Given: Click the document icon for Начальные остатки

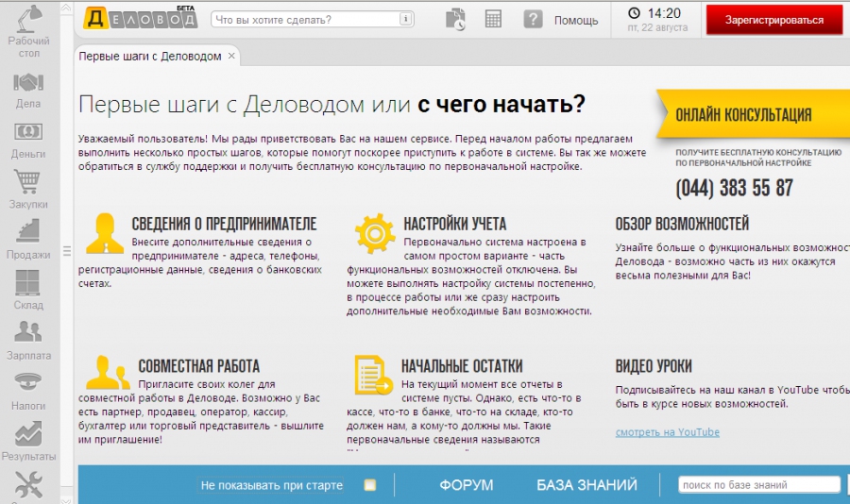Looking at the screenshot, I should (x=373, y=375).
